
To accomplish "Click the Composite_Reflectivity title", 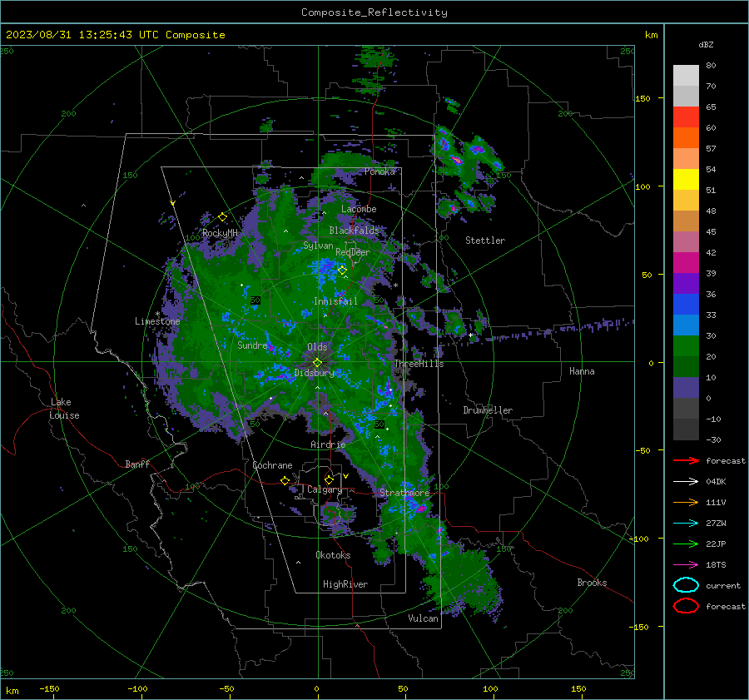I will tap(374, 12).
